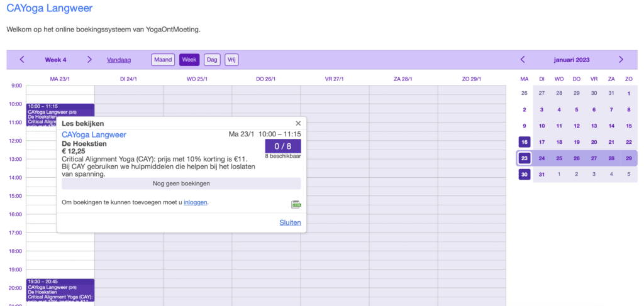The image size is (644, 306).
Task: Select January 12 in mini calendar
Action: click(577, 126)
